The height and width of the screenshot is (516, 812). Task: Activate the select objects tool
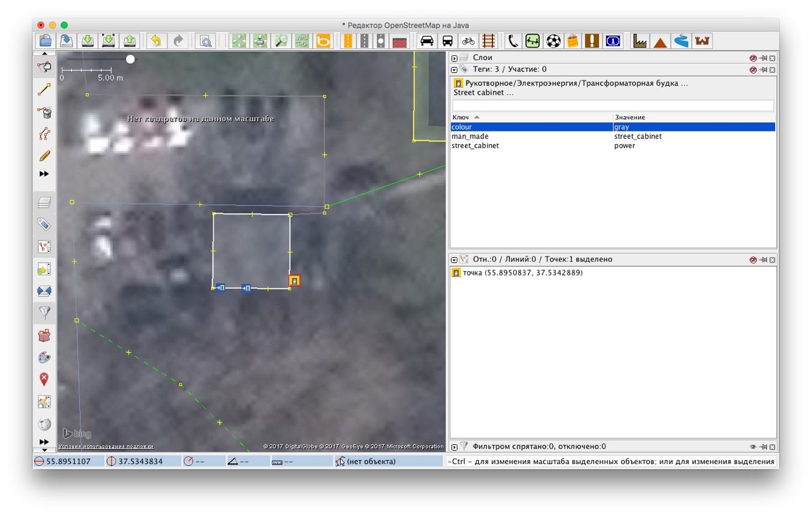[x=44, y=67]
